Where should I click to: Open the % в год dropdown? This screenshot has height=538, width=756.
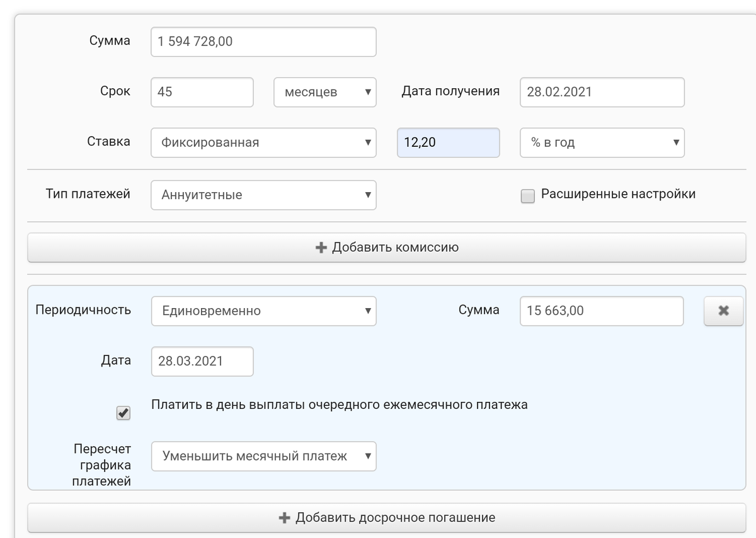602,142
